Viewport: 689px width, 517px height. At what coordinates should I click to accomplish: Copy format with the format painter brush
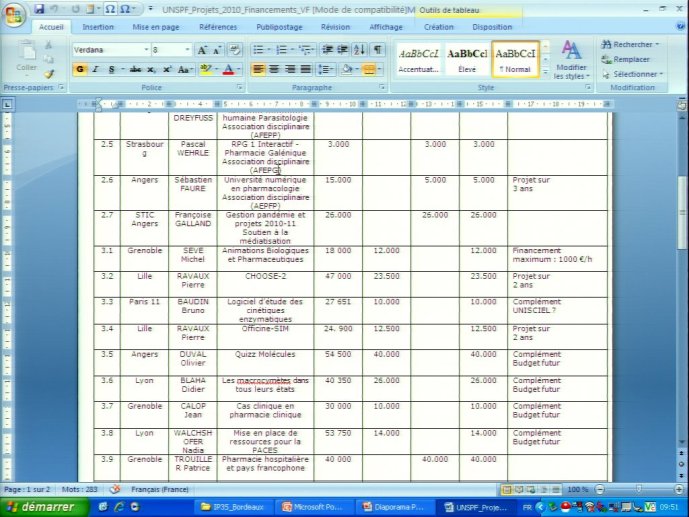(48, 74)
